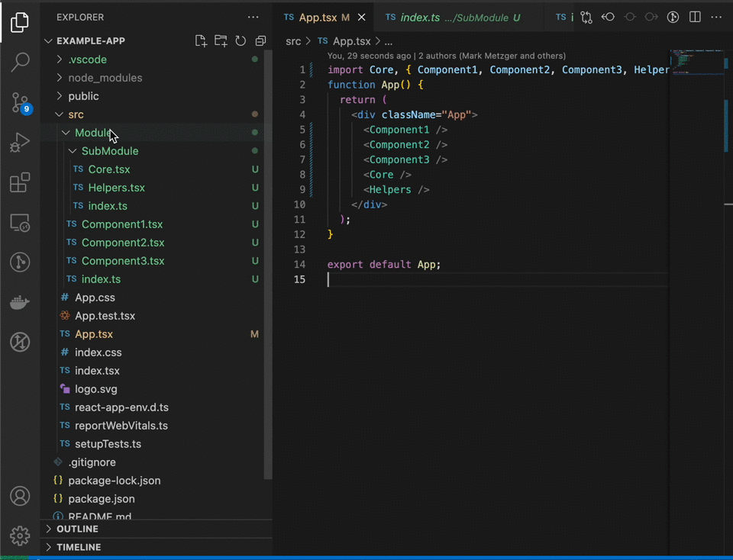Screen dimensions: 733x560
Task: Open the Manage gear icon
Action: 20,536
